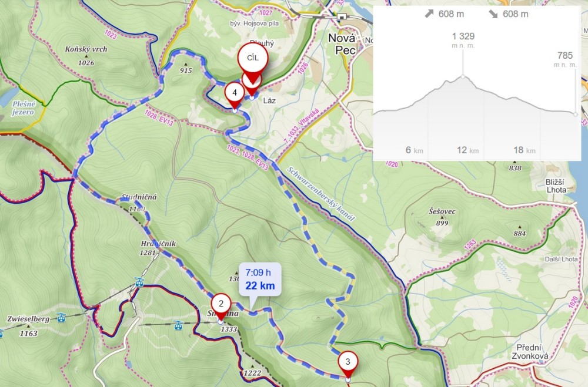588x387 pixels.
Task: Select waypoint marker 4 near Láz
Action: coord(235,93)
